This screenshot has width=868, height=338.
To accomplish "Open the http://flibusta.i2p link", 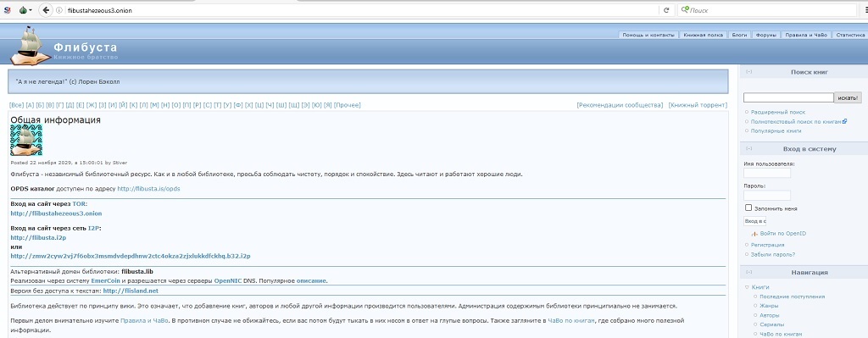I will tap(38, 237).
